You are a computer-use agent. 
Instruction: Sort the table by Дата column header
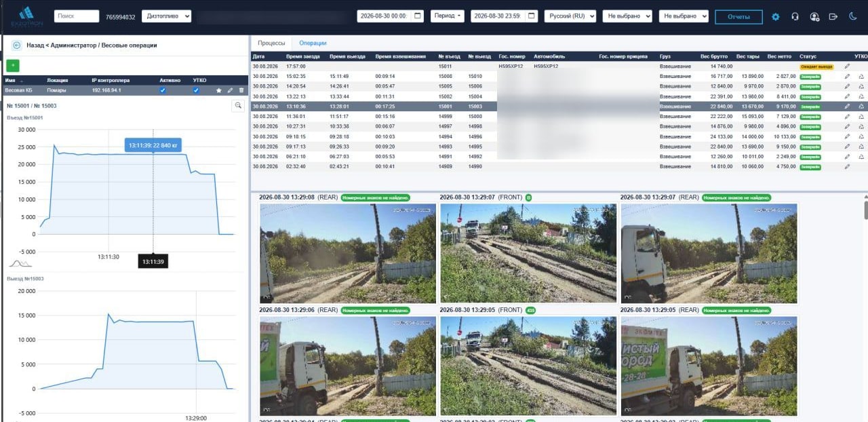tap(259, 56)
